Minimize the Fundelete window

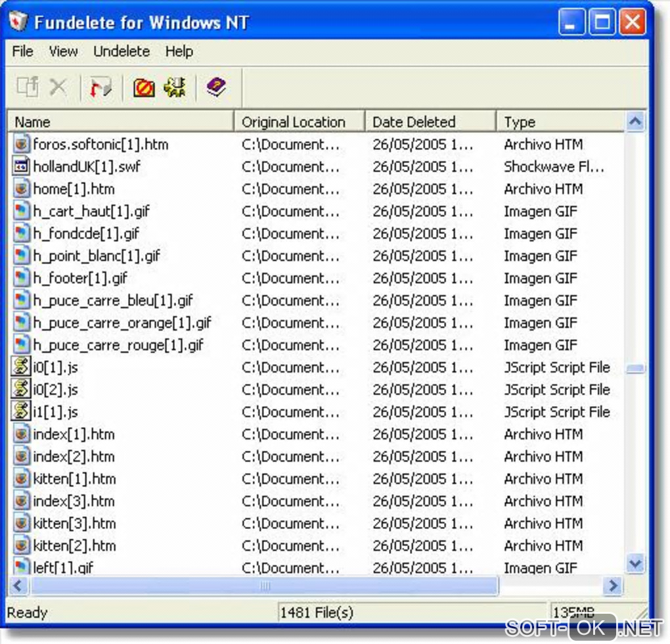click(x=571, y=22)
